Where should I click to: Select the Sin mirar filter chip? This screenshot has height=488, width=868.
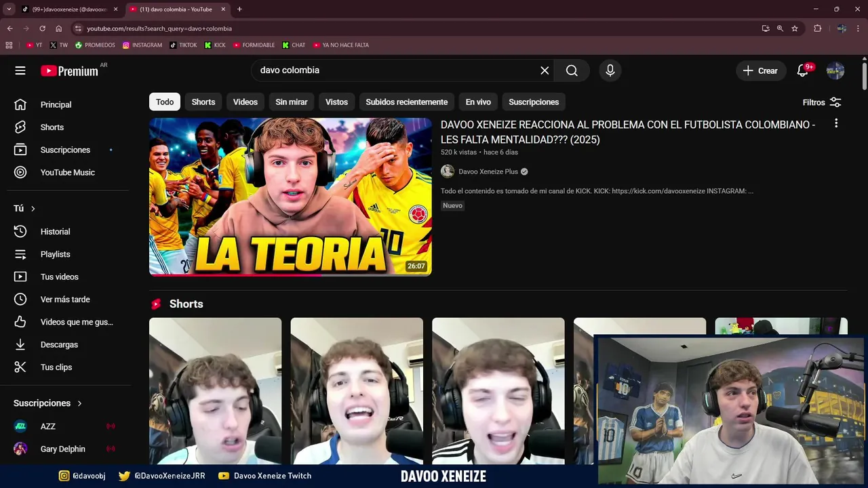pyautogui.click(x=292, y=102)
